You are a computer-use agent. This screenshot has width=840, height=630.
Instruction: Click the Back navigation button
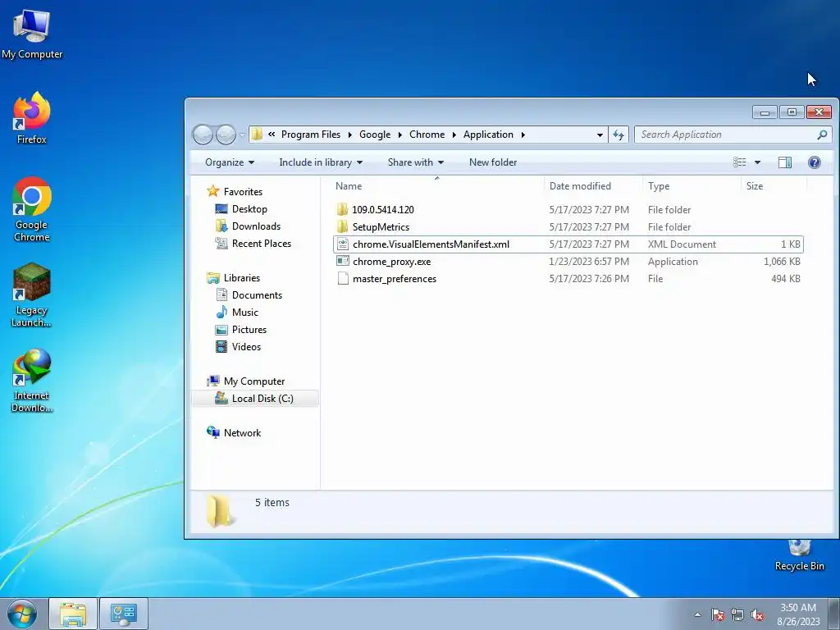click(203, 135)
